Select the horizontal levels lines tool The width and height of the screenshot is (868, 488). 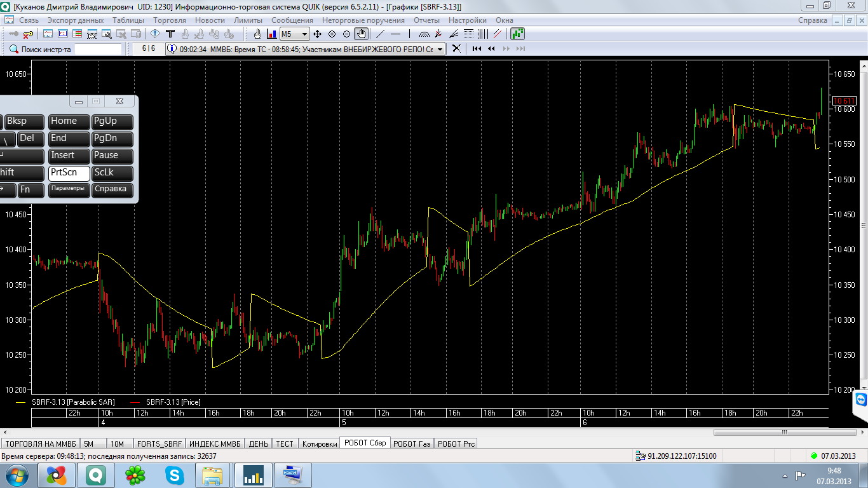tap(468, 34)
